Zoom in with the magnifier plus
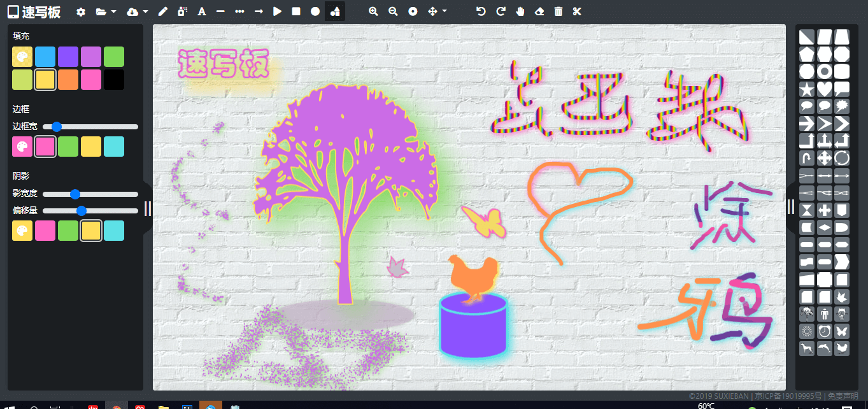Viewport: 868px width, 409px height. (374, 11)
